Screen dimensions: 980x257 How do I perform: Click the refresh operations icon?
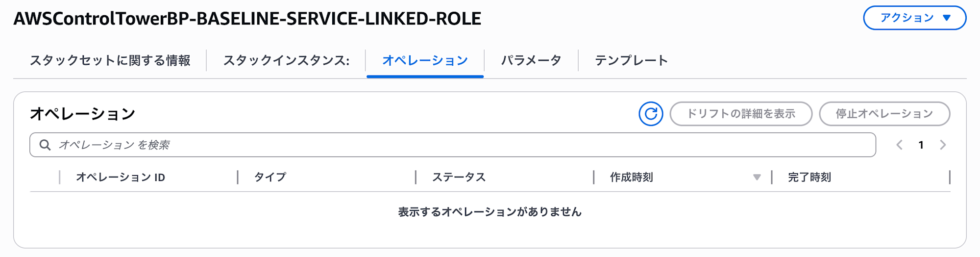tap(651, 114)
